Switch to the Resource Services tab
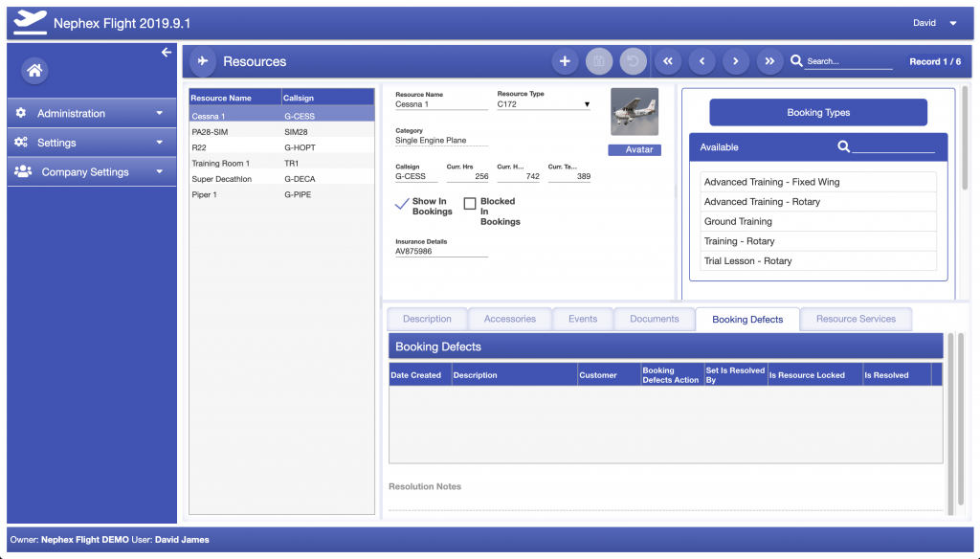The image size is (980, 559). pyautogui.click(x=856, y=319)
